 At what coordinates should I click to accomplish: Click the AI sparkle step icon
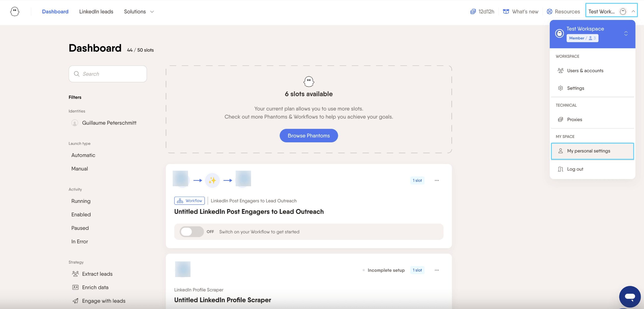point(212,180)
